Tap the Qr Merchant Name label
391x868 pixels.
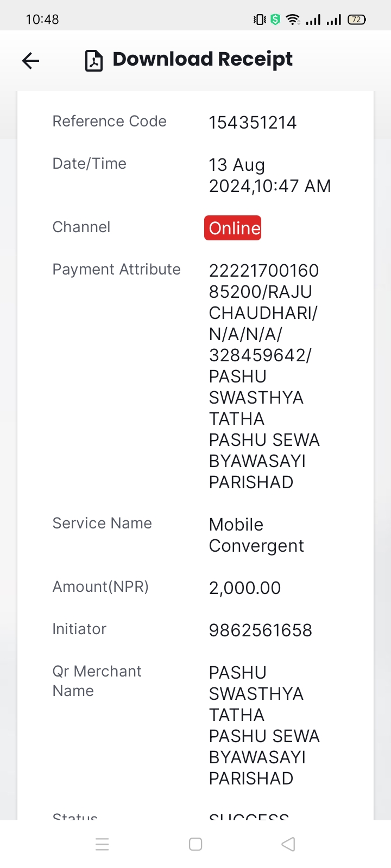click(97, 681)
